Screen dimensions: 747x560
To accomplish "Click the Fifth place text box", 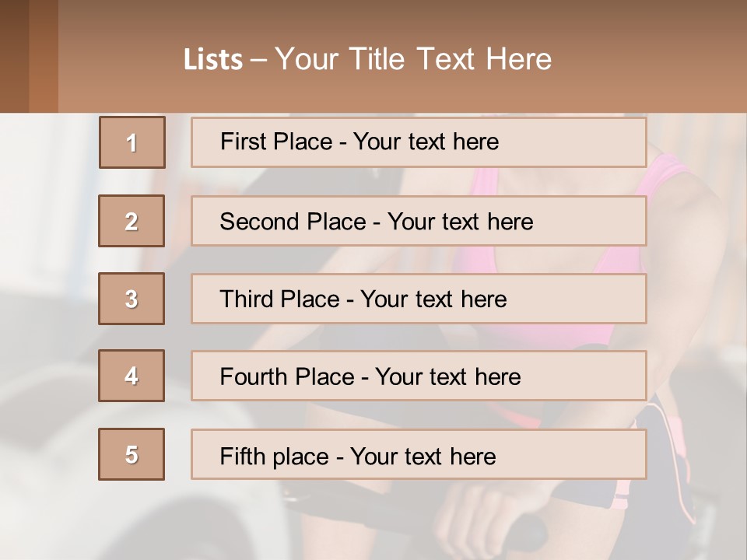I will pos(419,455).
